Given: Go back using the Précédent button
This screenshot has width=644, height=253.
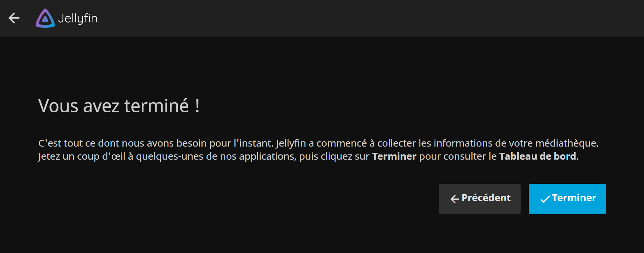Looking at the screenshot, I should coord(479,199).
